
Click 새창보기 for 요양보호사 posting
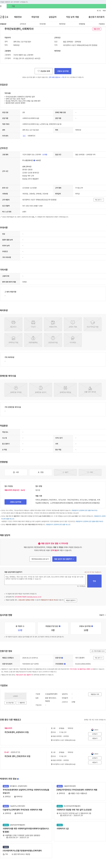[x=95, y=738]
